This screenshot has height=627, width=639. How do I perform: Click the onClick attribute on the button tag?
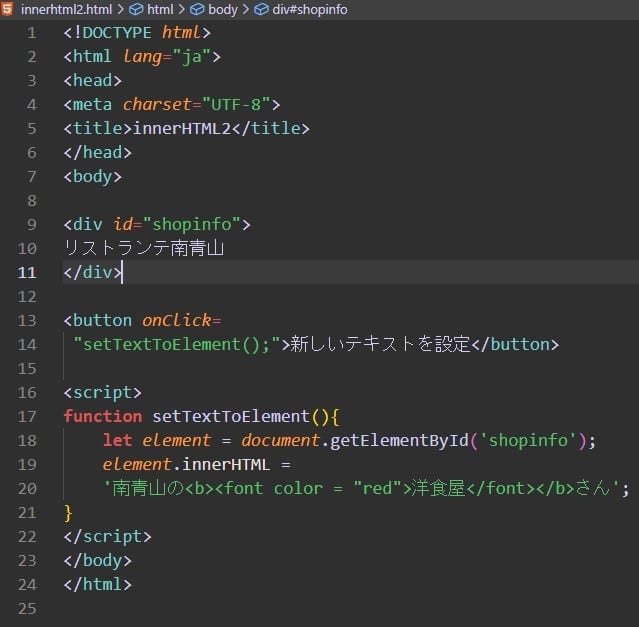click(x=176, y=320)
